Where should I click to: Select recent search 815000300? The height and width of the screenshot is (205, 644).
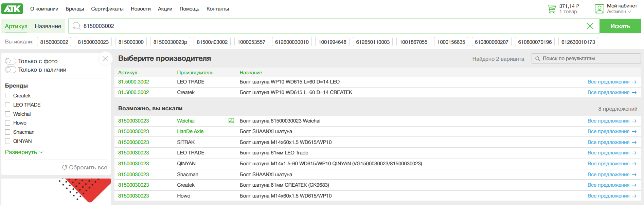pos(131,42)
